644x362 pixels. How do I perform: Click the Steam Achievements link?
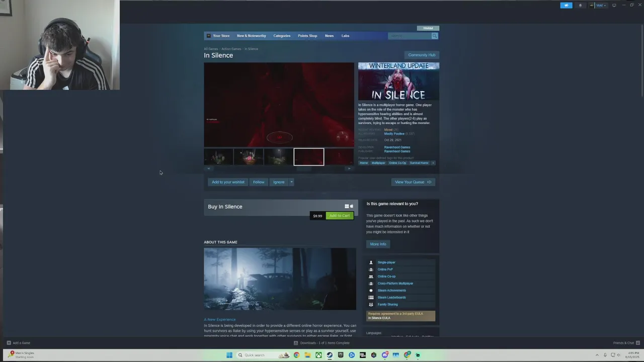(x=392, y=291)
